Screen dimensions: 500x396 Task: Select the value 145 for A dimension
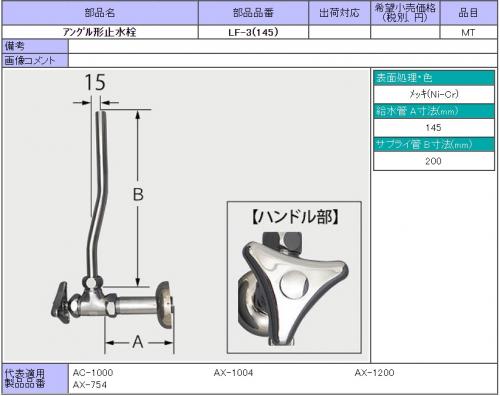coord(433,127)
